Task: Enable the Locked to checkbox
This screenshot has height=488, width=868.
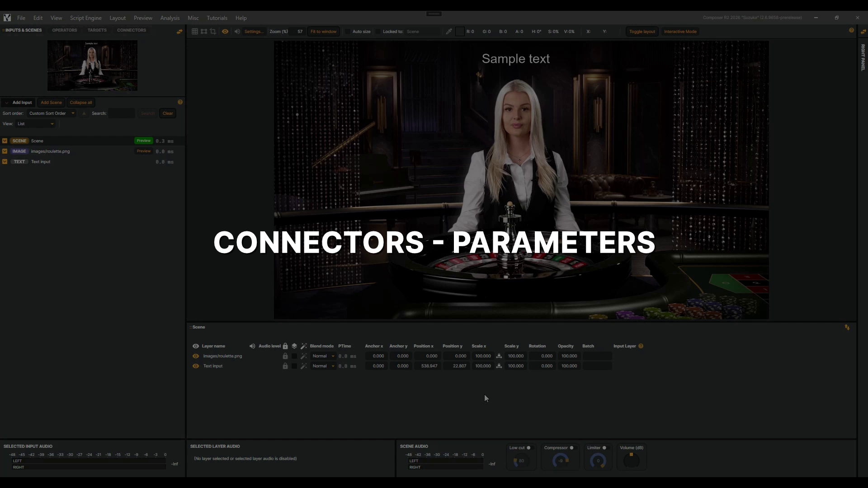Action: click(378, 32)
